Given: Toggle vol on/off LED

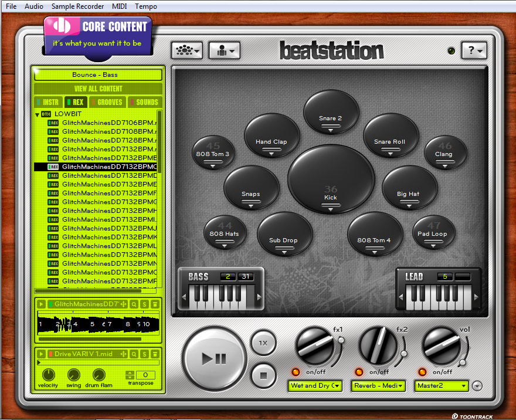Looking at the screenshot, I should pyautogui.click(x=422, y=372).
